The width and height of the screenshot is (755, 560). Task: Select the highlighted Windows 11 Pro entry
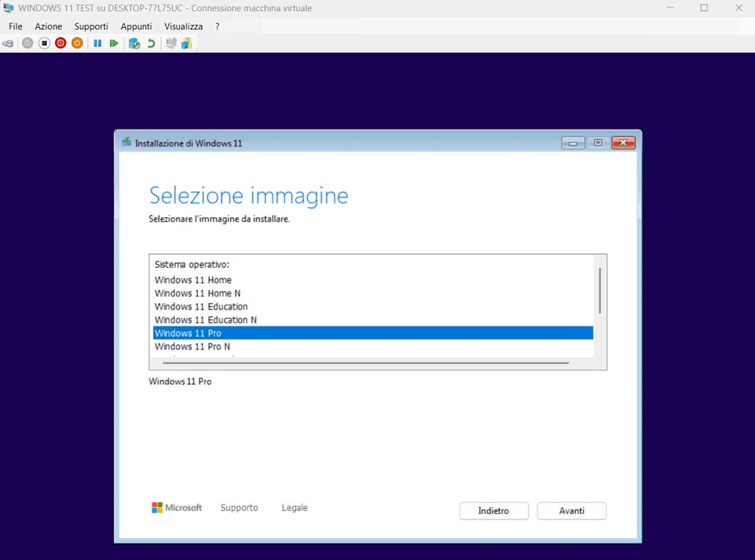373,333
